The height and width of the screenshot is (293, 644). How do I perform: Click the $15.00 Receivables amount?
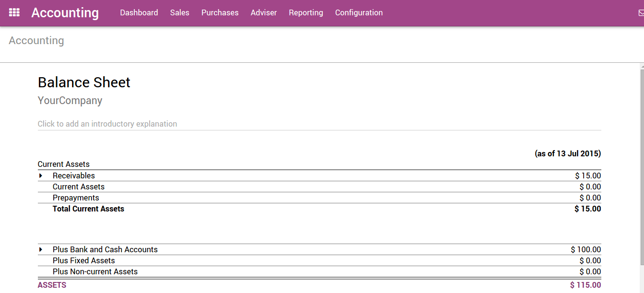point(587,176)
